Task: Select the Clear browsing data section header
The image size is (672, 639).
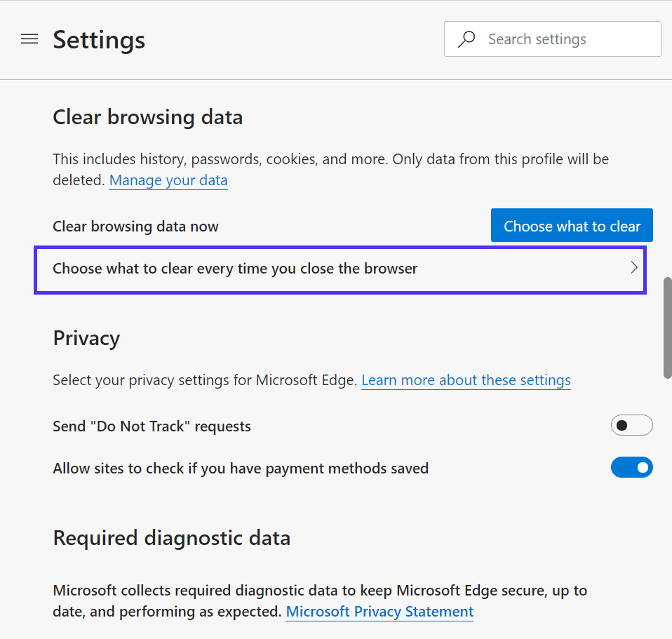Action: (x=147, y=117)
